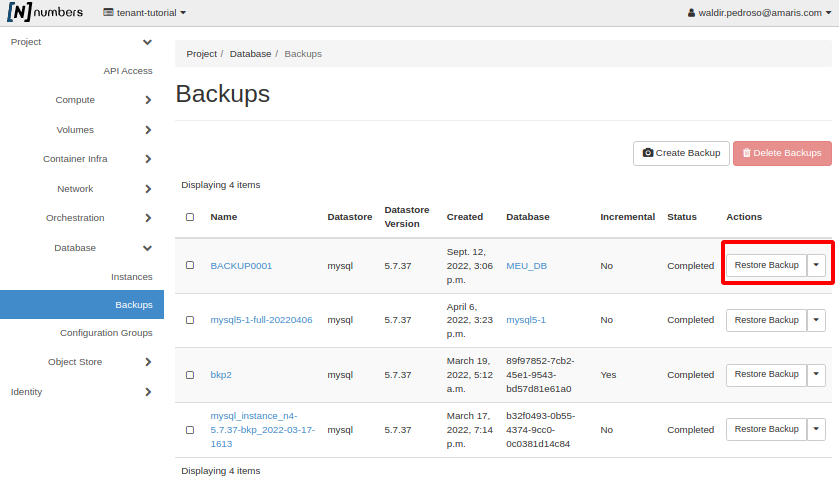Open the MEU_DB database link
The height and width of the screenshot is (481, 839).
[527, 266]
